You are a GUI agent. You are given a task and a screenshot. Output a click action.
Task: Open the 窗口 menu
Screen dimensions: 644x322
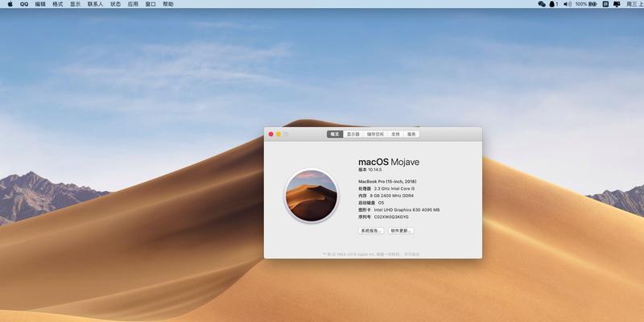pyautogui.click(x=151, y=4)
